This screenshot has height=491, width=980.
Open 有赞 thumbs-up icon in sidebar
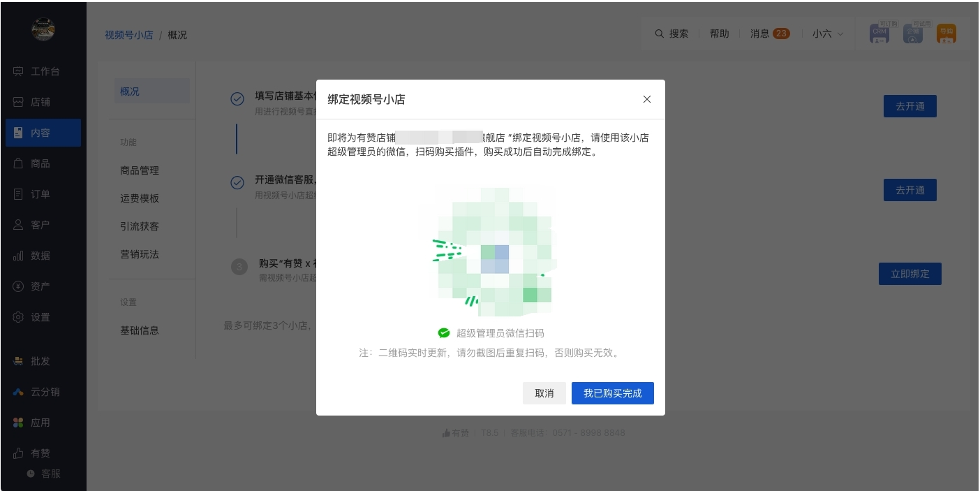point(18,453)
